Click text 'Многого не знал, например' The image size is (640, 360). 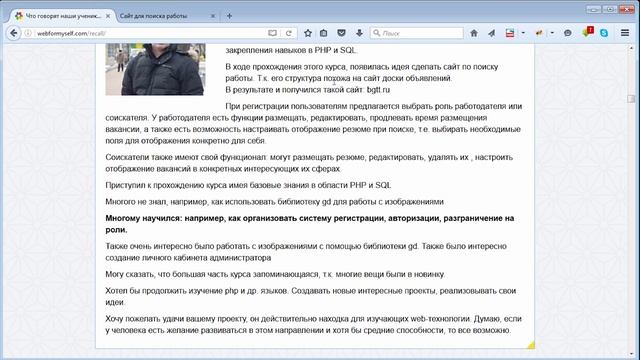coord(157,202)
